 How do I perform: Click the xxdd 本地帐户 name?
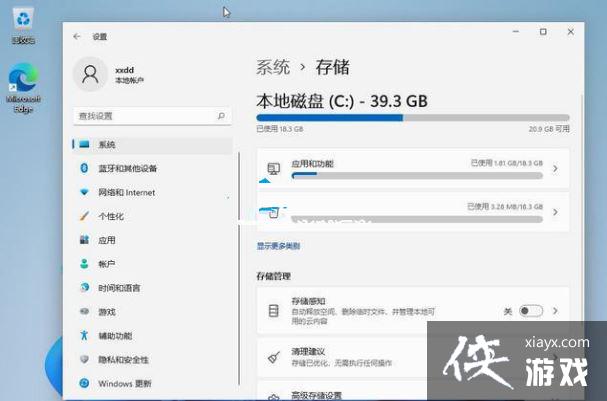[129, 75]
